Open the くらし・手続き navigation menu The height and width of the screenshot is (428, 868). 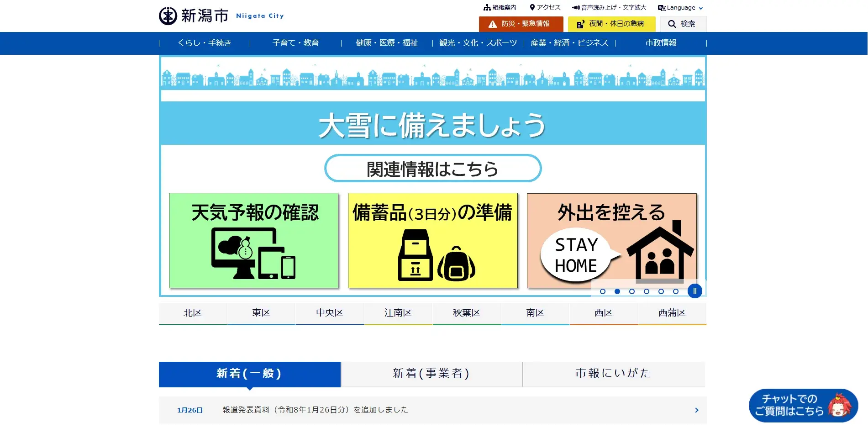point(205,43)
